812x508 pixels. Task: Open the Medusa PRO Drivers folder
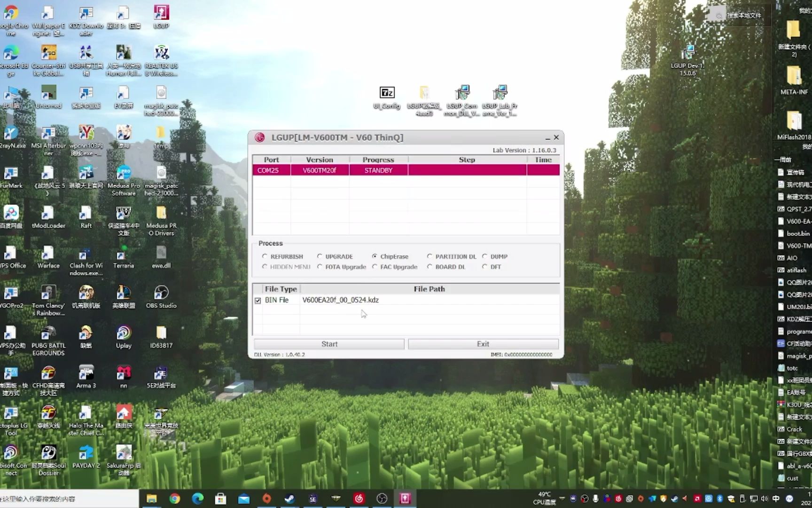pos(161,221)
